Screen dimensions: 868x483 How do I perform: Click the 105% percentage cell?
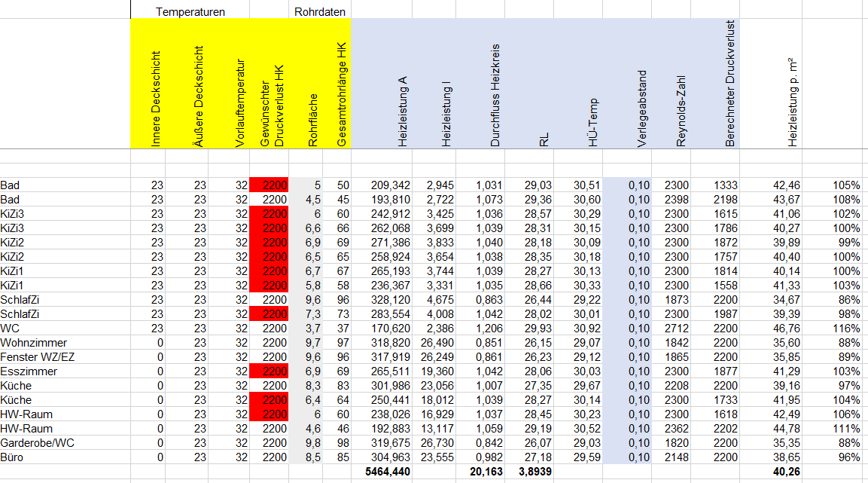pyautogui.click(x=846, y=185)
